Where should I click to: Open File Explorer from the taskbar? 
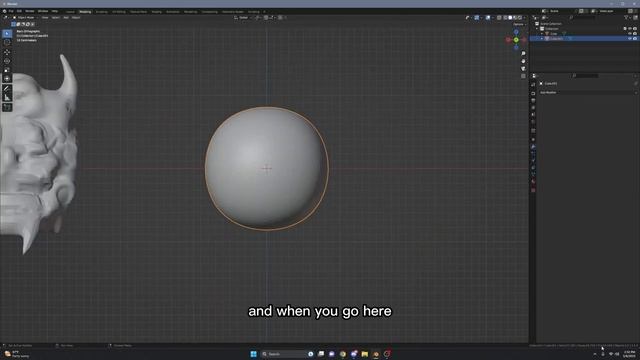(x=364, y=354)
